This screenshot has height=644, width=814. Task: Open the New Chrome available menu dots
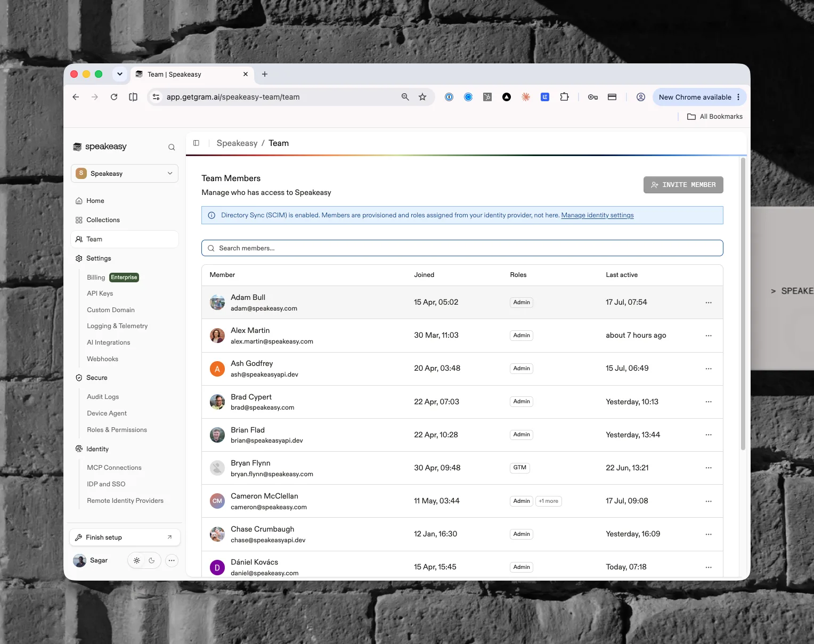click(738, 97)
